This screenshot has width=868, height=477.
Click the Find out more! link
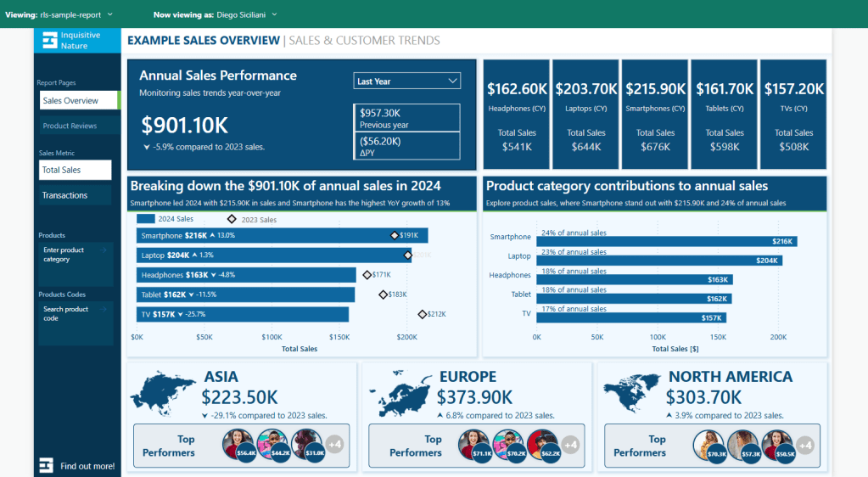[87, 466]
